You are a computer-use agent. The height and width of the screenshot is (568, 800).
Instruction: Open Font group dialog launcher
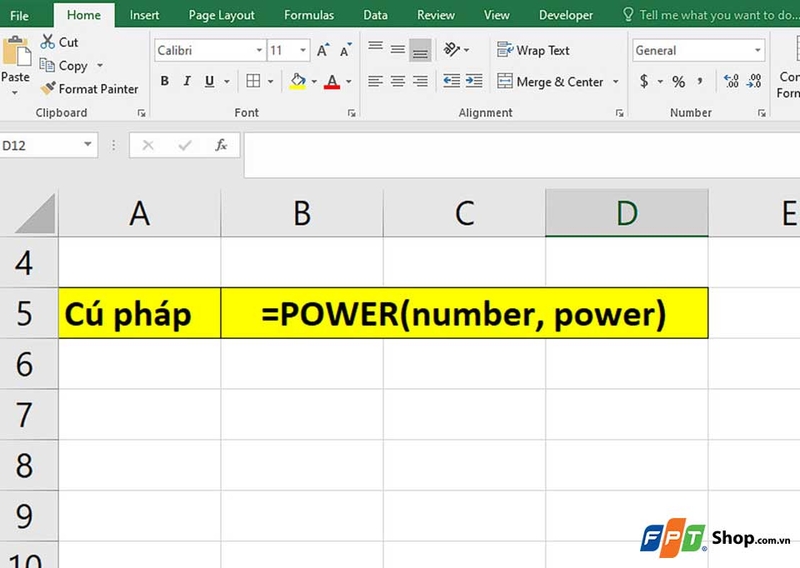point(352,113)
